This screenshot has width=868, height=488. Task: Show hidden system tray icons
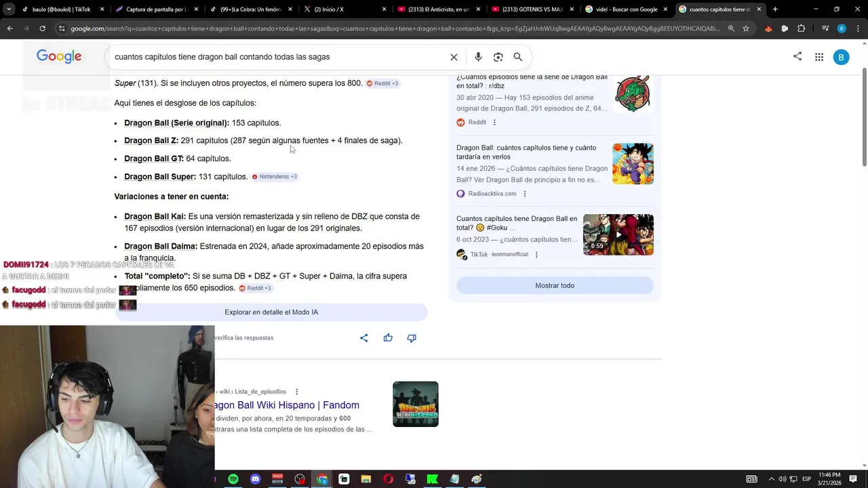[771, 479]
